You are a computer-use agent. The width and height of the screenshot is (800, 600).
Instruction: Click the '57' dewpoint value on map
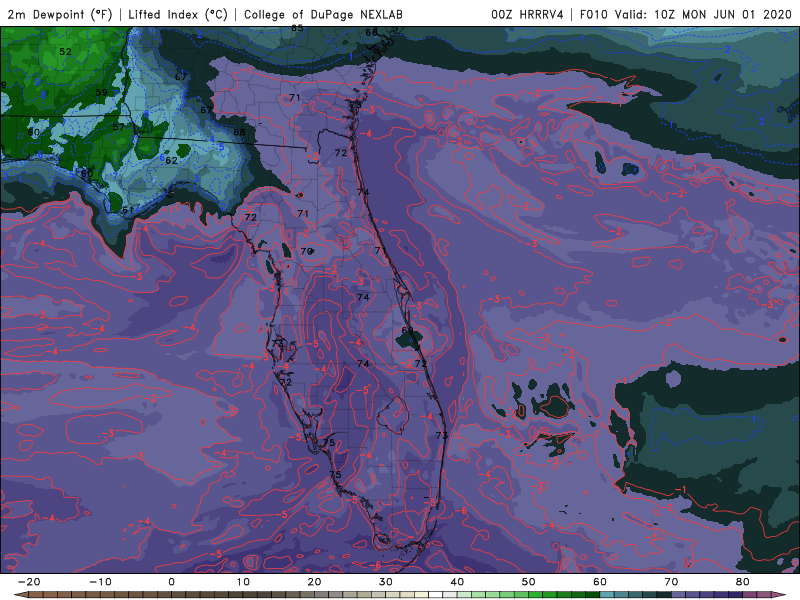coord(118,127)
